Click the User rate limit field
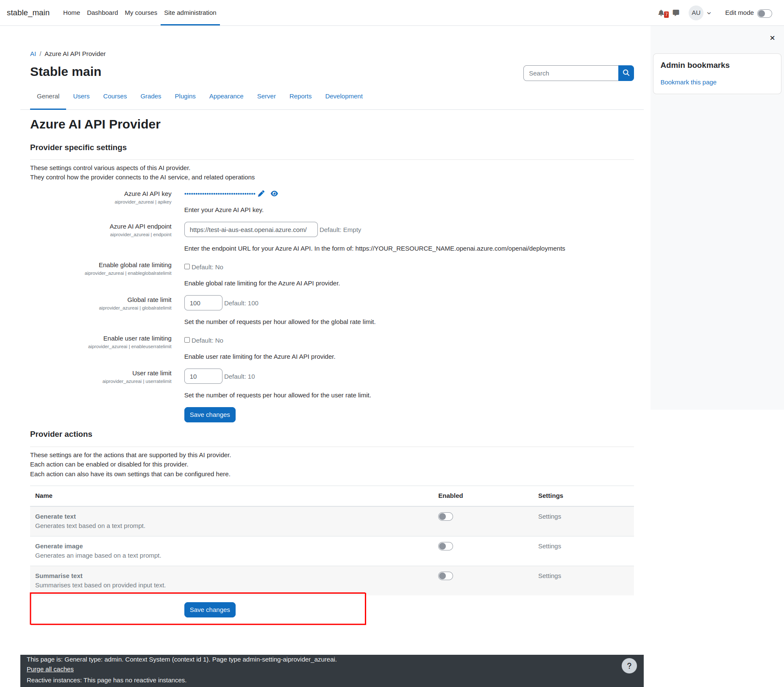This screenshot has width=784, height=687. pyautogui.click(x=203, y=376)
